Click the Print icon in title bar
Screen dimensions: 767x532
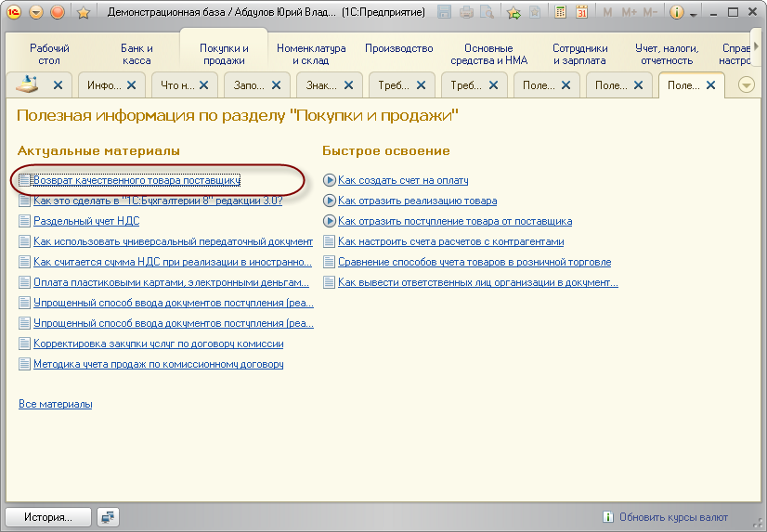466,12
